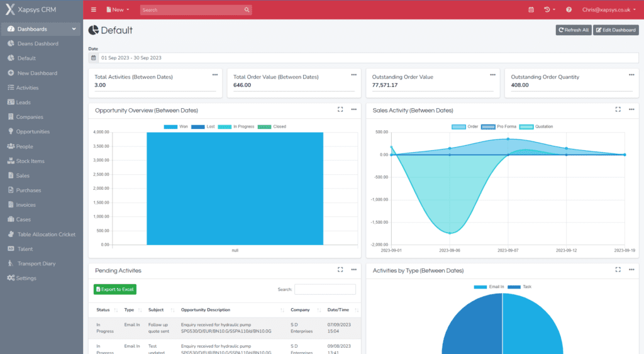Open the calendar icon in header
The width and height of the screenshot is (644, 354).
(x=531, y=9)
